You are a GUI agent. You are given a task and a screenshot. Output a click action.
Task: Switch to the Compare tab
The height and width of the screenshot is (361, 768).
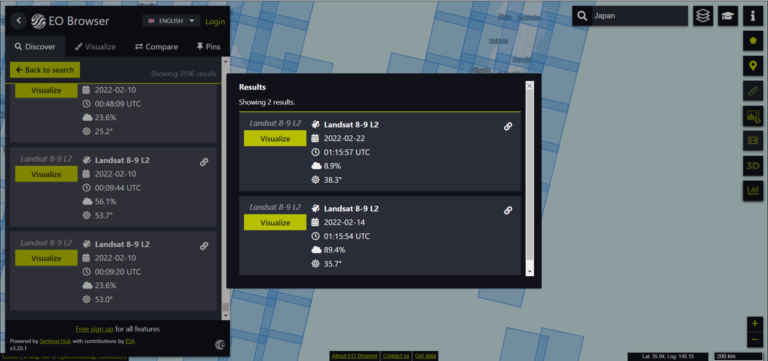click(x=156, y=47)
